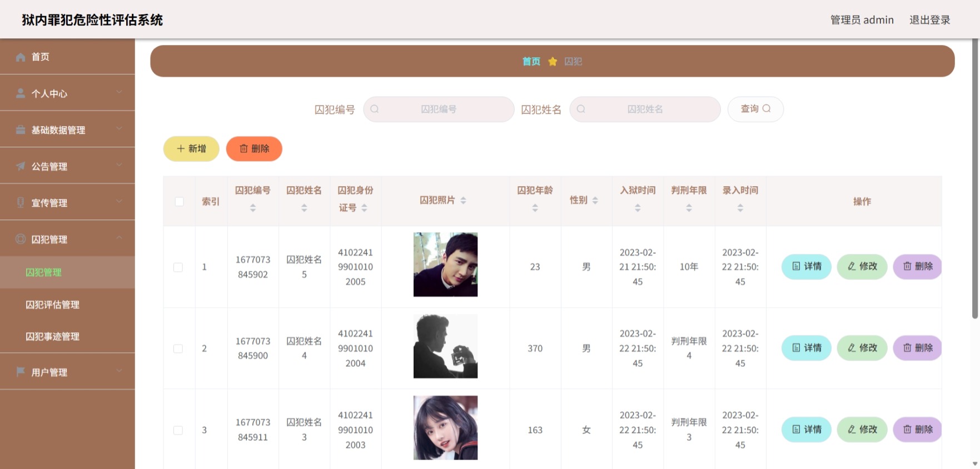
Task: Sort by 囚犯年龄 column arrows
Action: point(535,208)
